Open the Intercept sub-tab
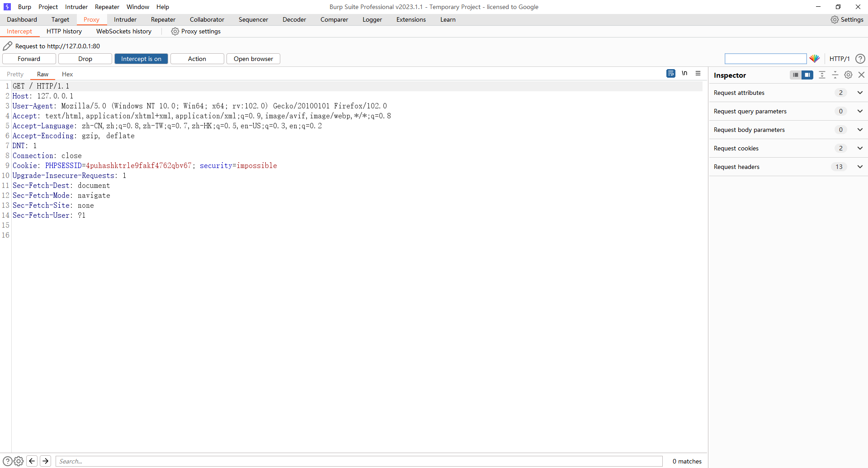This screenshot has width=868, height=468. (x=19, y=31)
